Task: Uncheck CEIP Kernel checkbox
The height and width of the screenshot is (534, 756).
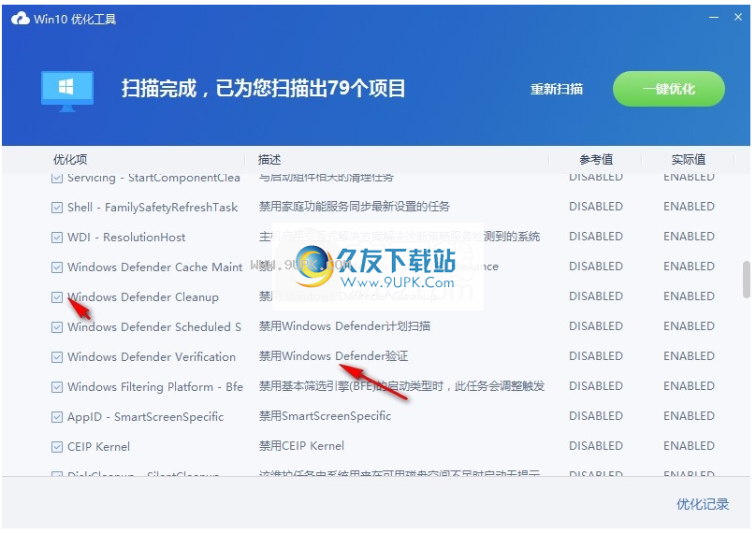Action: [57, 447]
